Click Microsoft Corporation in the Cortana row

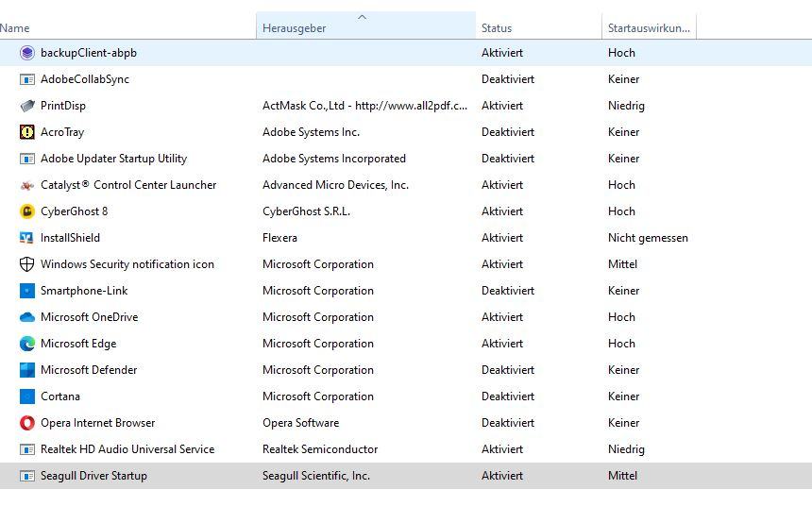pyautogui.click(x=318, y=396)
